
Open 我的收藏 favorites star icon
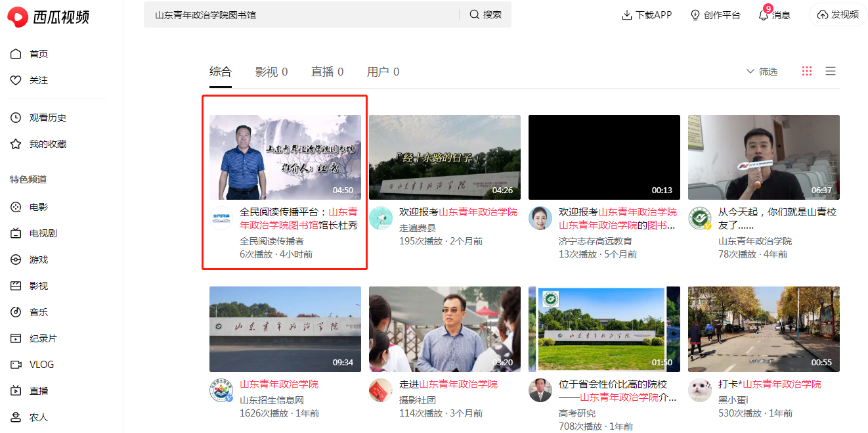tap(16, 144)
